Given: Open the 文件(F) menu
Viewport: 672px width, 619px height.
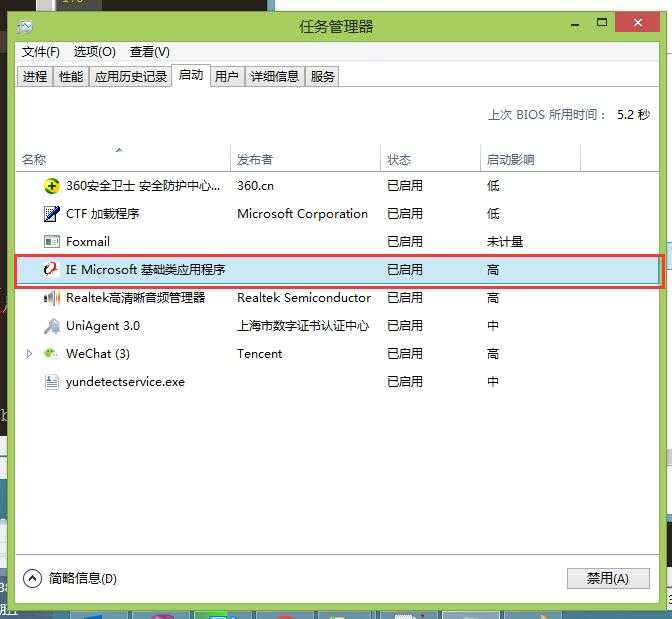Looking at the screenshot, I should [41, 52].
